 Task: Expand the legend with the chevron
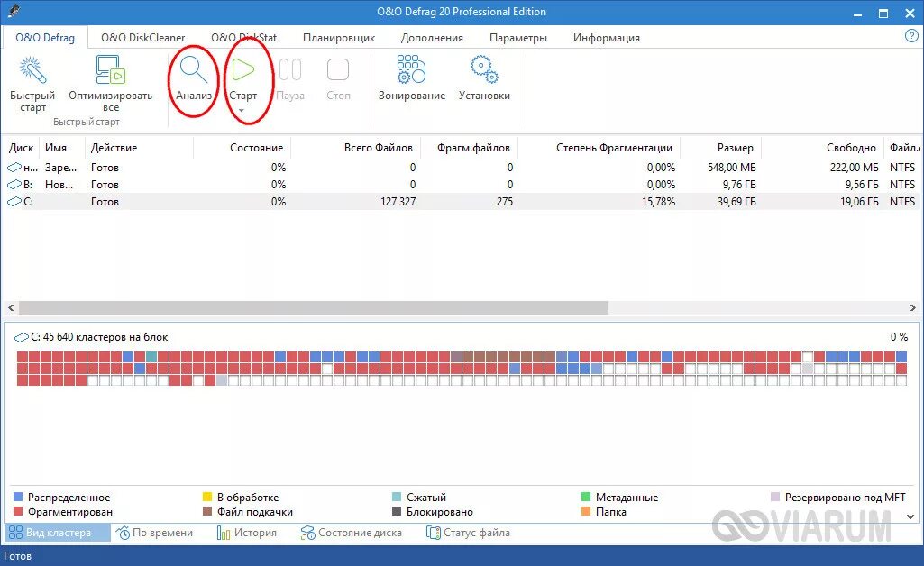(x=910, y=516)
